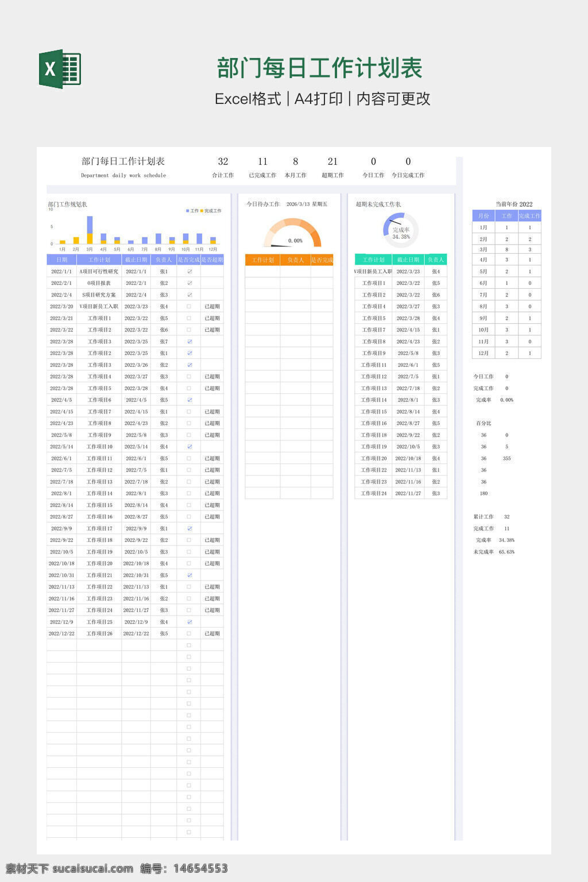Screen dimensions: 588x882
Task: Select the 是否超期 column header
Action: coord(212,260)
